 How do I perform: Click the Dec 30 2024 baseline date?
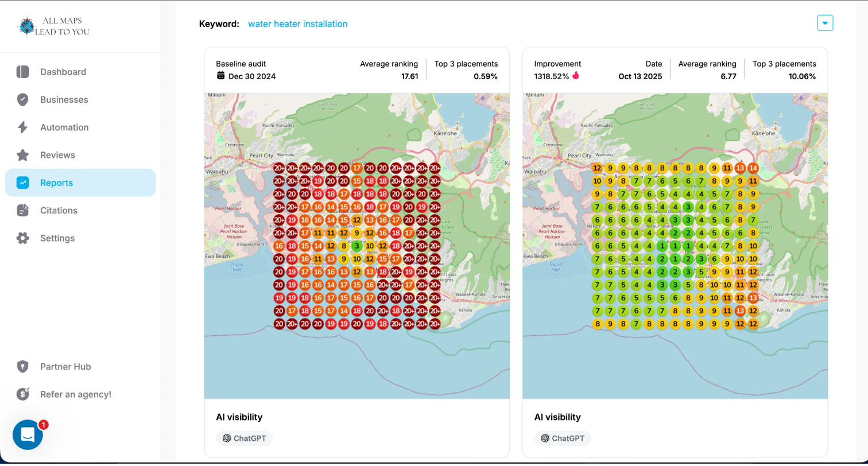252,76
